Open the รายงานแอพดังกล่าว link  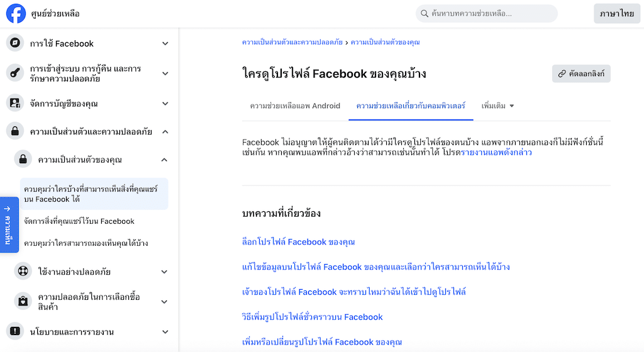pos(496,152)
